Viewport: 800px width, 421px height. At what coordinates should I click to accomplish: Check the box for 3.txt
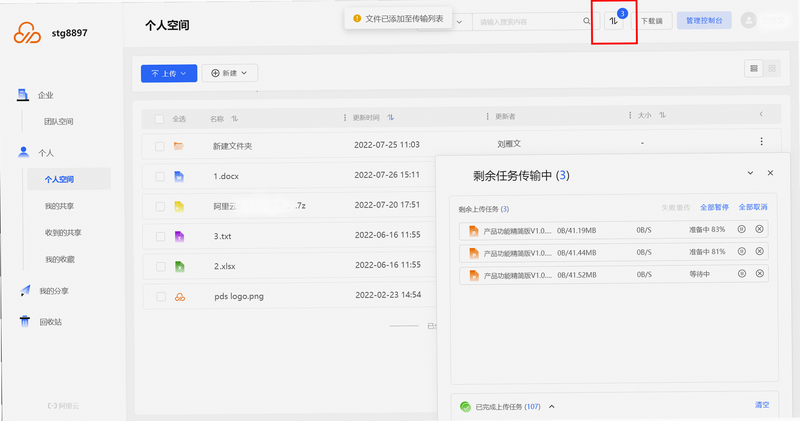click(x=160, y=237)
